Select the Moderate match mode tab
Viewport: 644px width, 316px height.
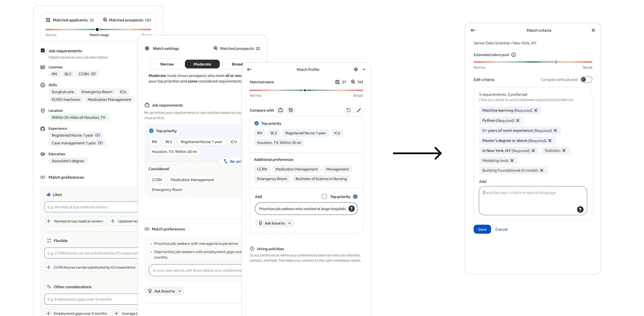(x=202, y=64)
